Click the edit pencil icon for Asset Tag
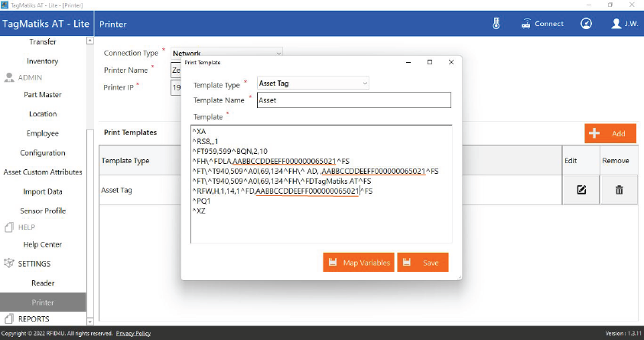The width and height of the screenshot is (644, 340). 581,190
